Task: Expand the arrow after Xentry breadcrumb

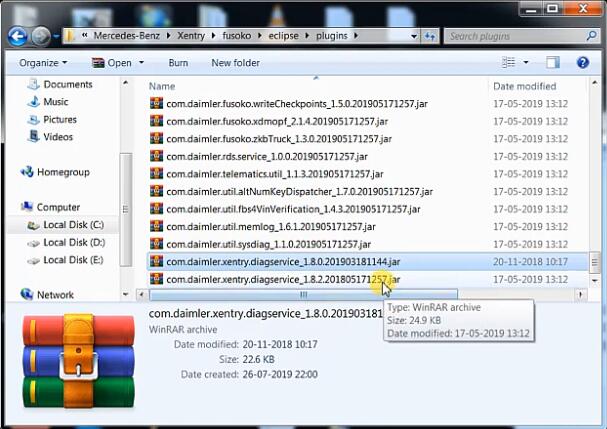Action: coord(213,36)
